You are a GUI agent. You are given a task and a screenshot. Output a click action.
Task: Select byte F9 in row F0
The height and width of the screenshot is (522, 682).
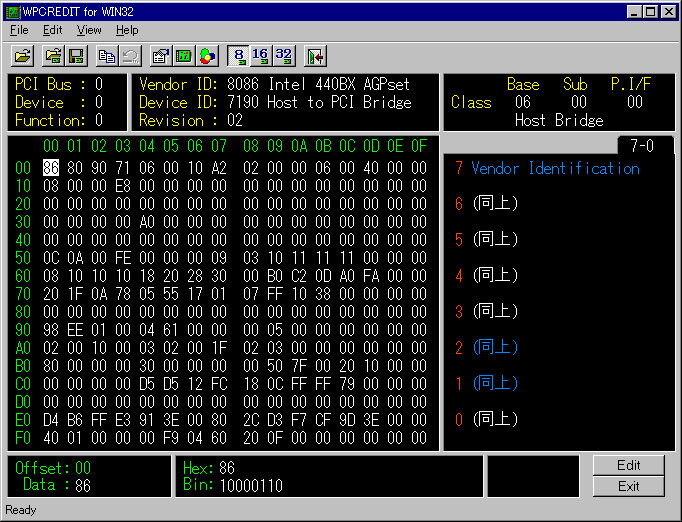(x=170, y=438)
